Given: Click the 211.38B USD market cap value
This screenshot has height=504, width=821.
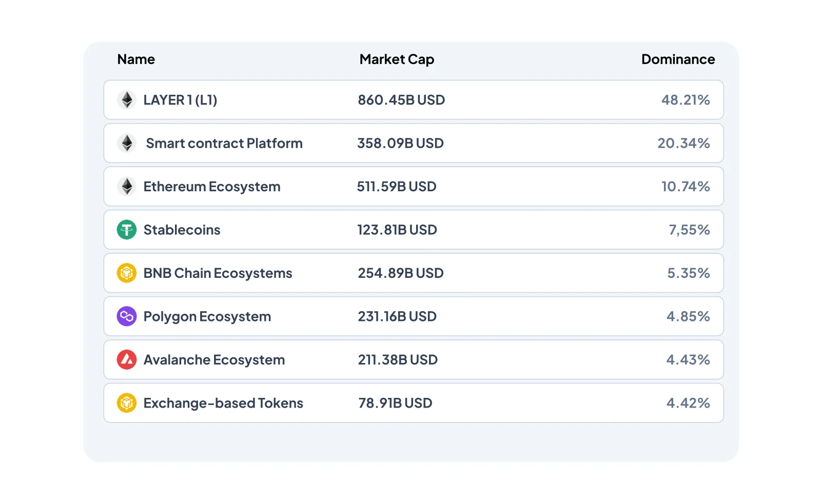Looking at the screenshot, I should tap(398, 360).
